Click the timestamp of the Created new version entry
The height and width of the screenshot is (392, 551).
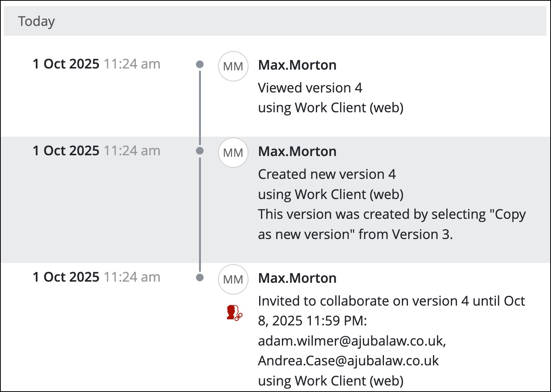96,151
